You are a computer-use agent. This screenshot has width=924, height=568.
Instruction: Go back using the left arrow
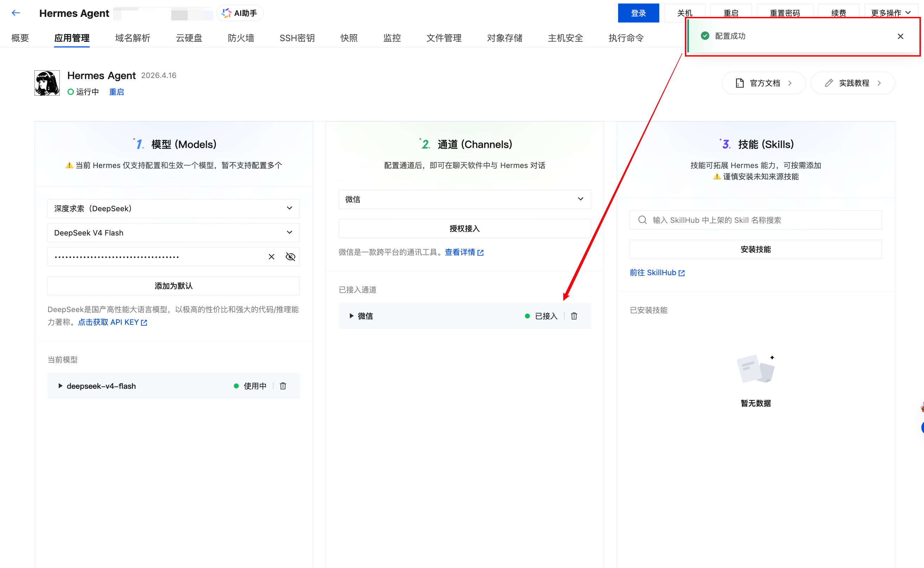click(x=16, y=13)
